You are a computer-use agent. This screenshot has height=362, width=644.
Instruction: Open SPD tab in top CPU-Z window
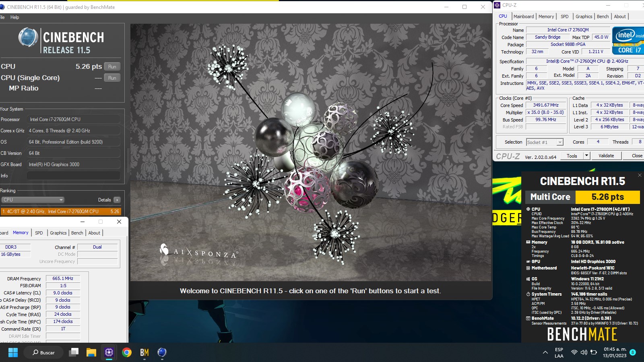coord(565,16)
